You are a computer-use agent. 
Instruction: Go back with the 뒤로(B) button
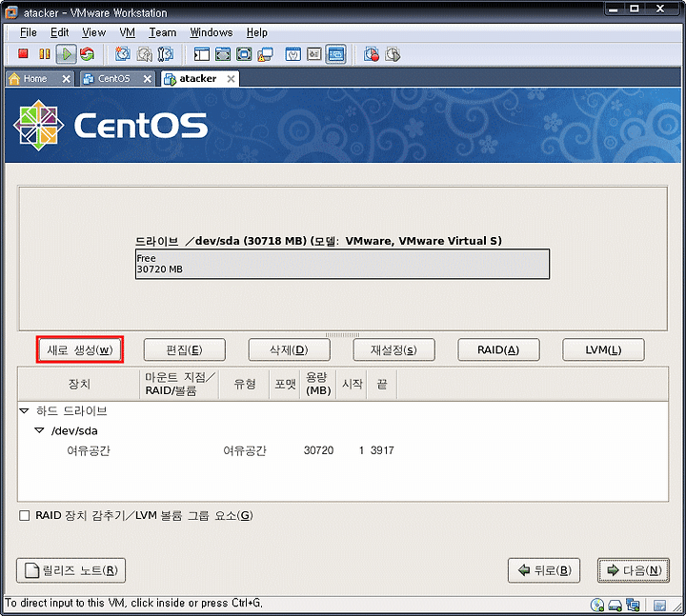pos(544,570)
